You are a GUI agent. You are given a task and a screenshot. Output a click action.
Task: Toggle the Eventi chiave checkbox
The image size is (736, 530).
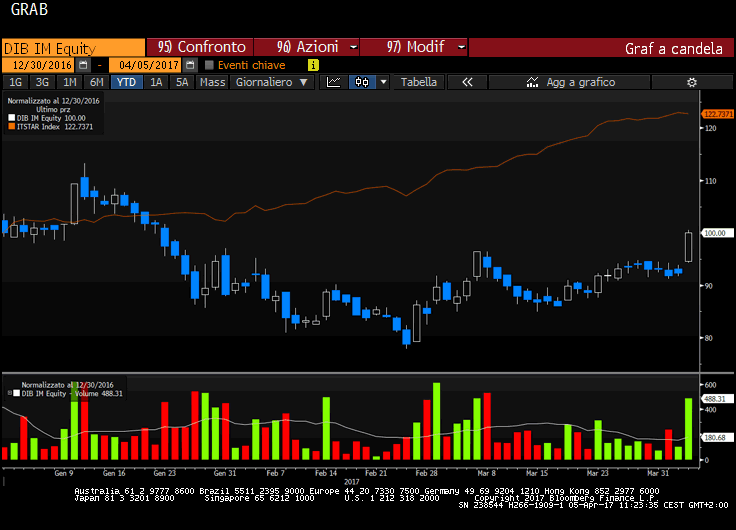click(x=209, y=65)
